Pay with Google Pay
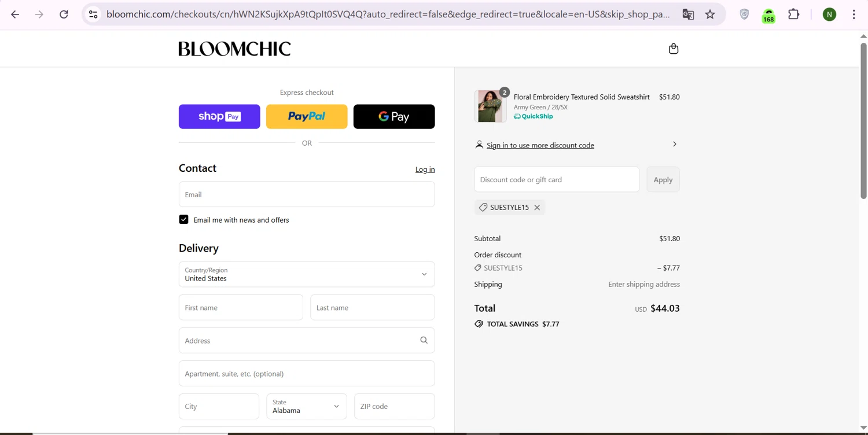The image size is (868, 435). tap(394, 116)
